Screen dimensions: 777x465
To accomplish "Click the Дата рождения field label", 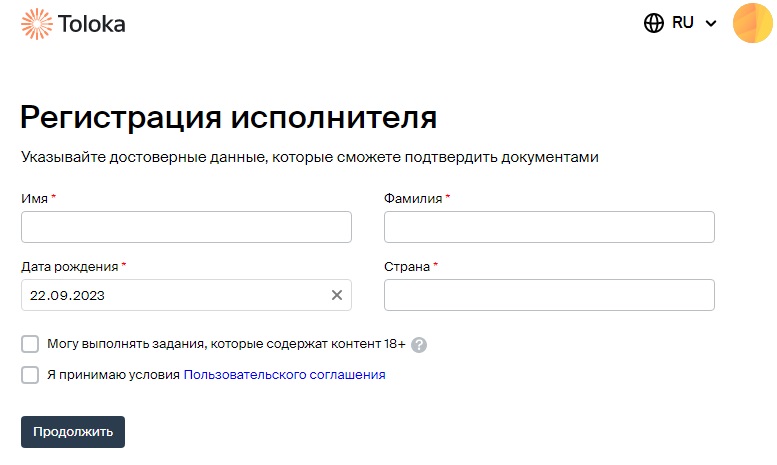I will point(69,267).
